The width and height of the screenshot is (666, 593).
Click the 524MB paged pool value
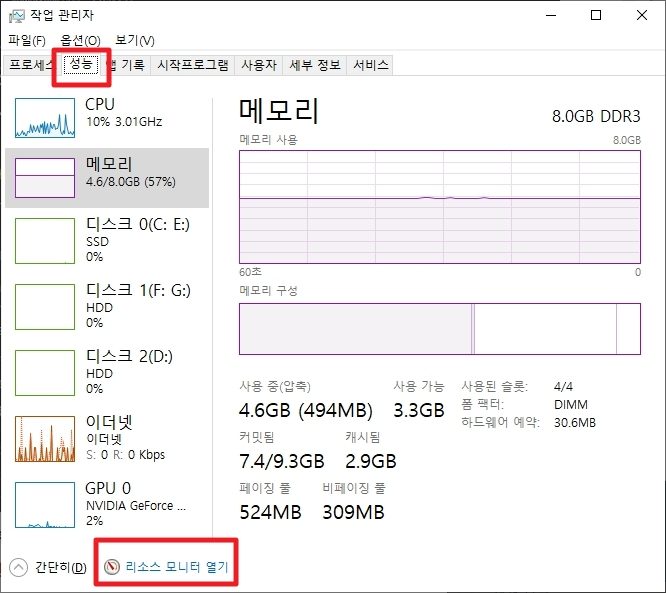pos(271,512)
